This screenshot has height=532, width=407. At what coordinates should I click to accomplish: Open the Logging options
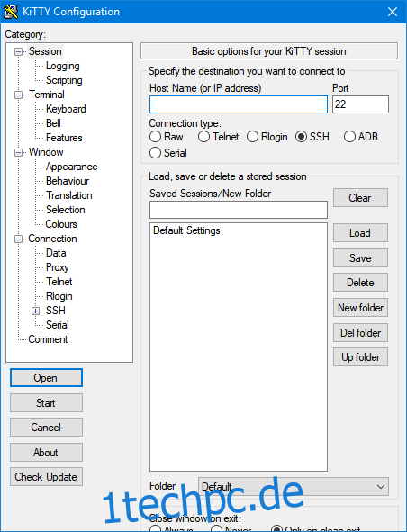[63, 66]
